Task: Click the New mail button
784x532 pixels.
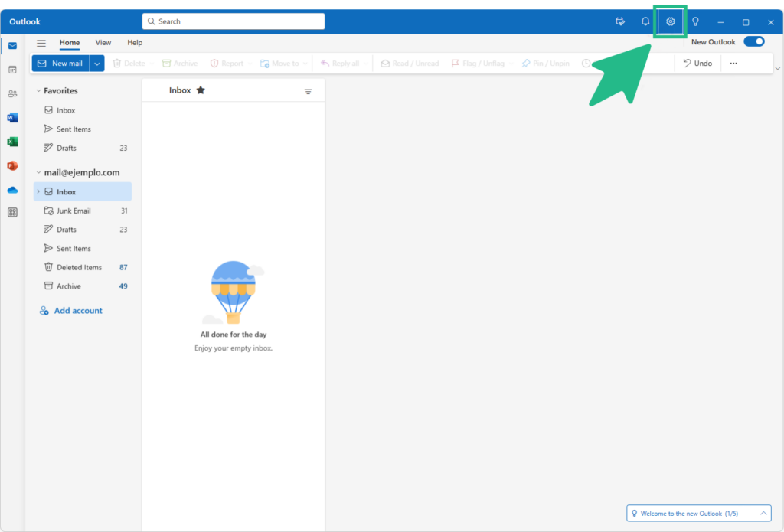Action: (x=60, y=64)
